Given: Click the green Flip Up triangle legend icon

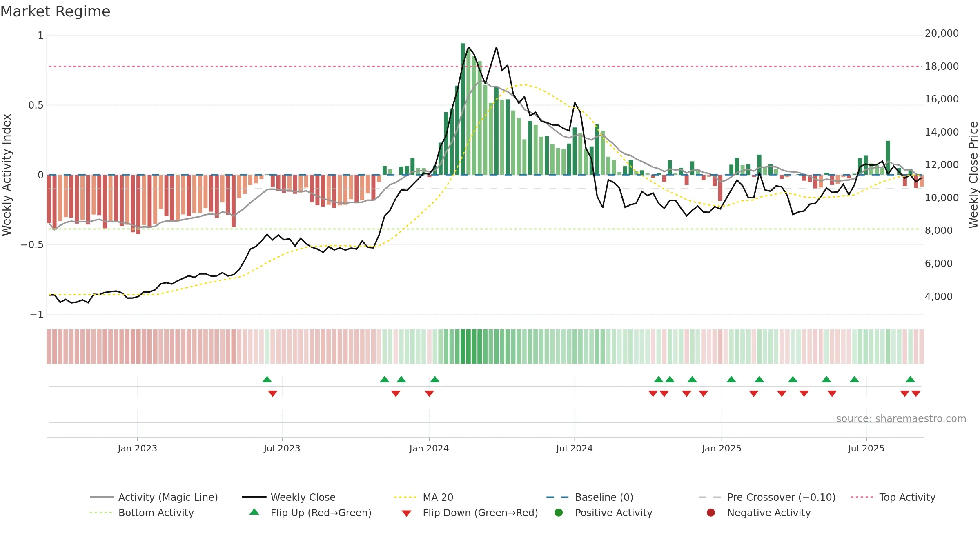Looking at the screenshot, I should click(254, 512).
